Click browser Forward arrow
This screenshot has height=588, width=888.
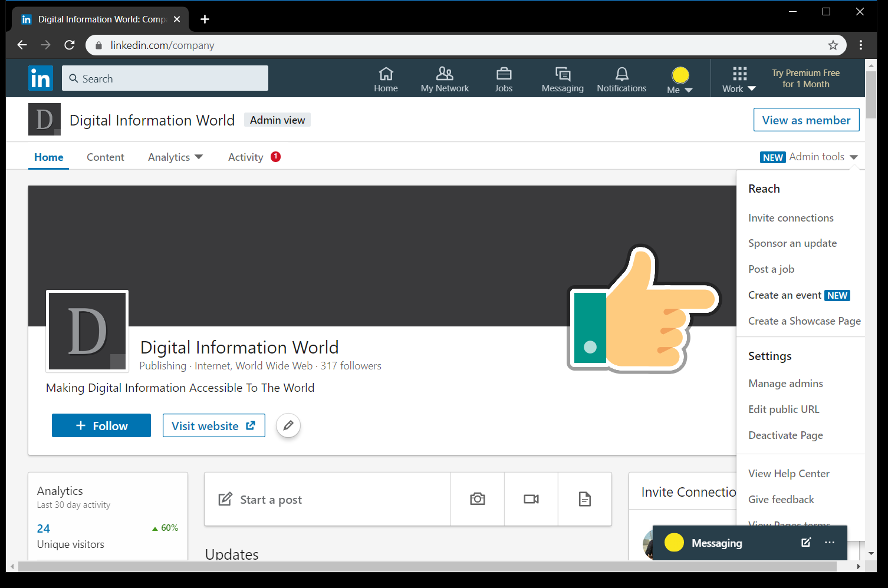click(x=45, y=45)
